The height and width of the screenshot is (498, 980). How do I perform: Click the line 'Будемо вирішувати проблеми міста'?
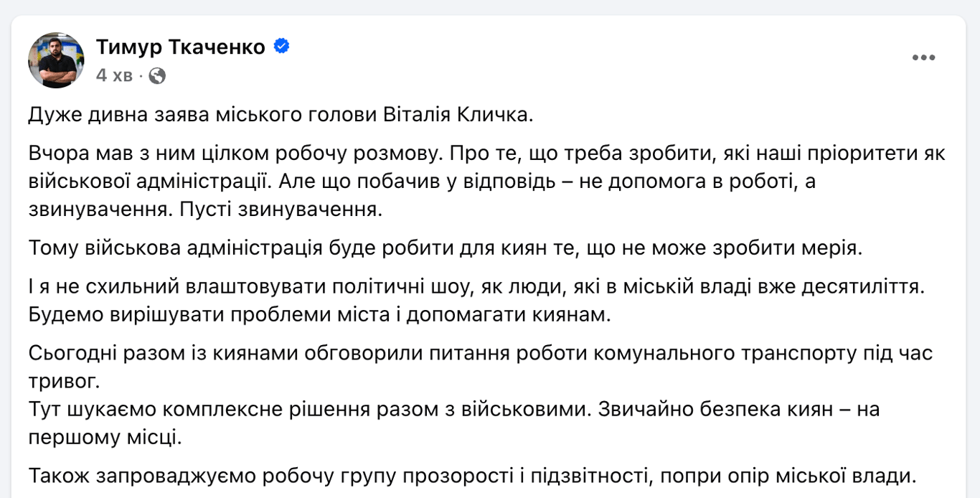pos(319,314)
